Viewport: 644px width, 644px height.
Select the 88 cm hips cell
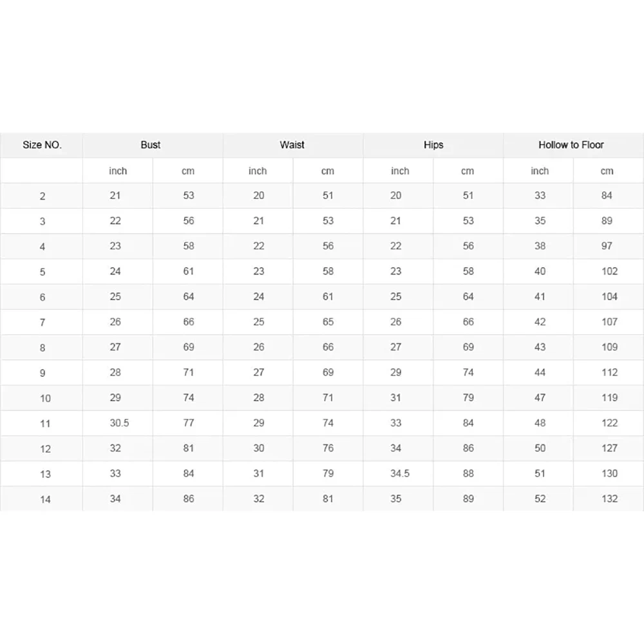click(x=468, y=473)
